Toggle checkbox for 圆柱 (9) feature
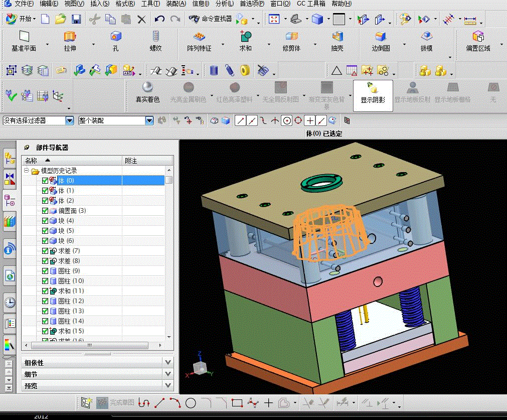Image resolution: width=507 pixels, height=420 pixels. point(45,271)
